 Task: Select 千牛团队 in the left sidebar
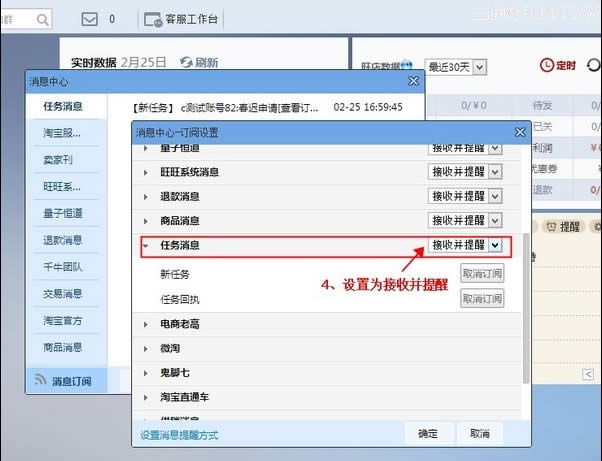pyautogui.click(x=62, y=267)
